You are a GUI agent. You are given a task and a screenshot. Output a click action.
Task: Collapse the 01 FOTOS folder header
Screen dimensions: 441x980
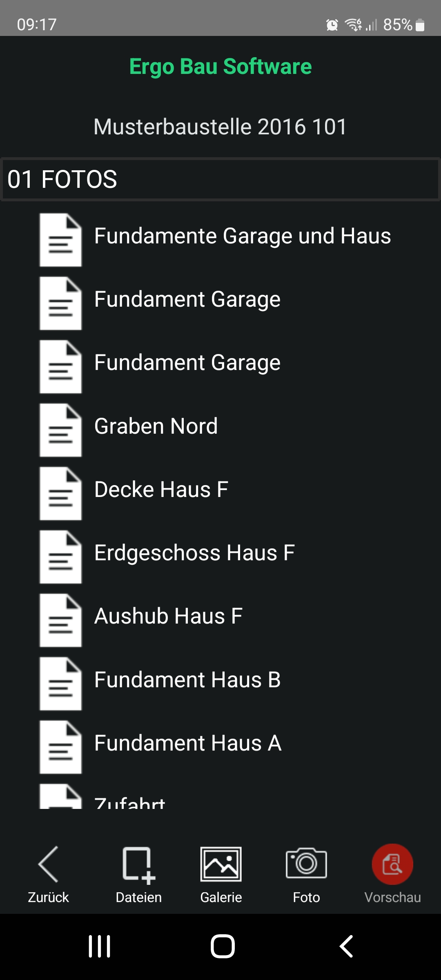click(220, 179)
